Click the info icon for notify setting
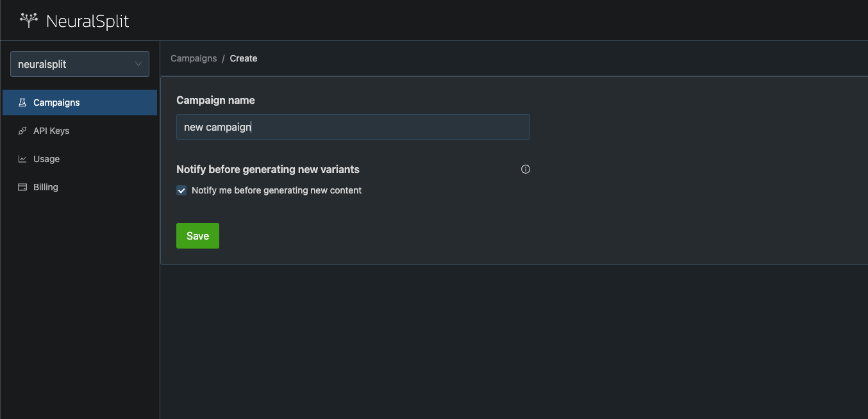The image size is (868, 419). click(x=526, y=170)
